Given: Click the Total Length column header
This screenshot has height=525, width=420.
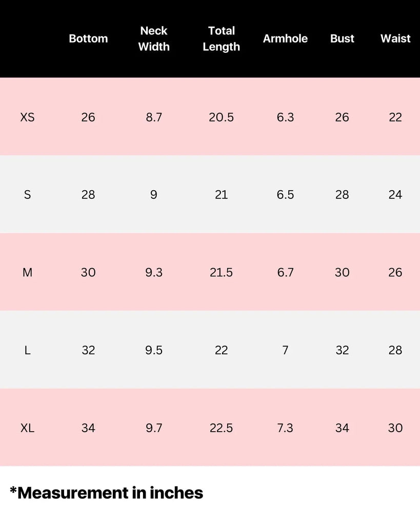Looking at the screenshot, I should pos(221,38).
